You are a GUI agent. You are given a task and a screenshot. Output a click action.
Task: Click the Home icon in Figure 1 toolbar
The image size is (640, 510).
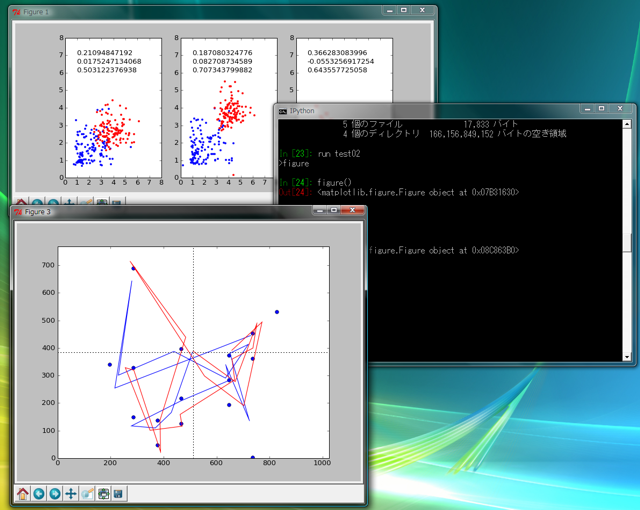click(21, 202)
